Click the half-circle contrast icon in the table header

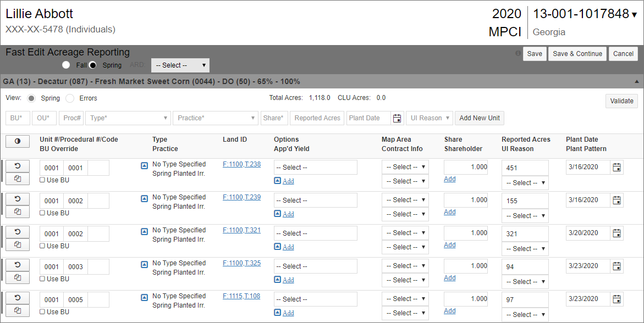click(x=18, y=141)
